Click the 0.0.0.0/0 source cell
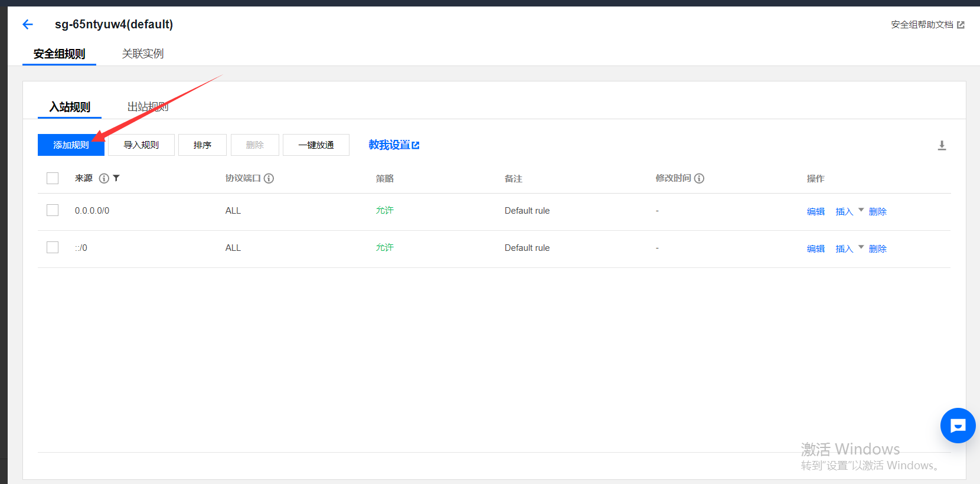Screen dimensions: 980x484 (x=92, y=211)
